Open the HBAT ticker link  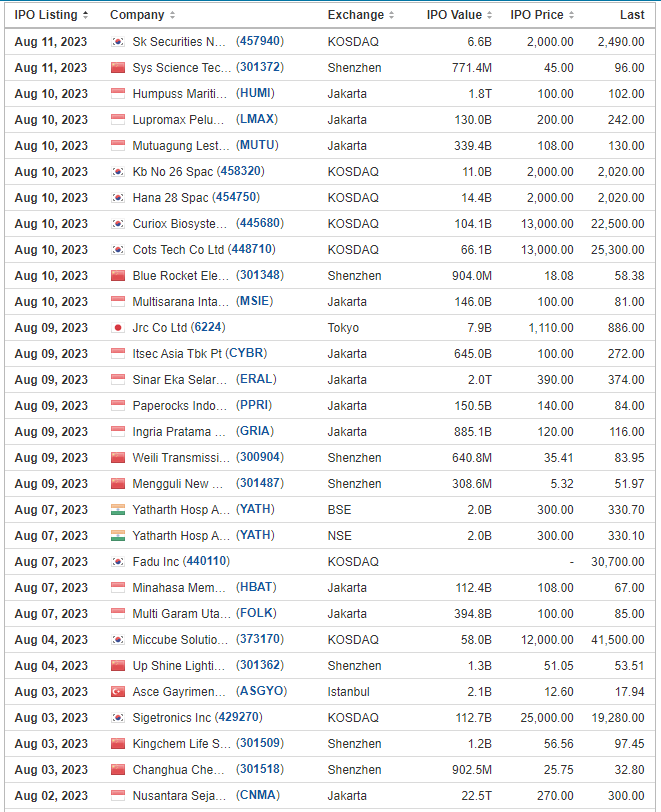point(256,587)
